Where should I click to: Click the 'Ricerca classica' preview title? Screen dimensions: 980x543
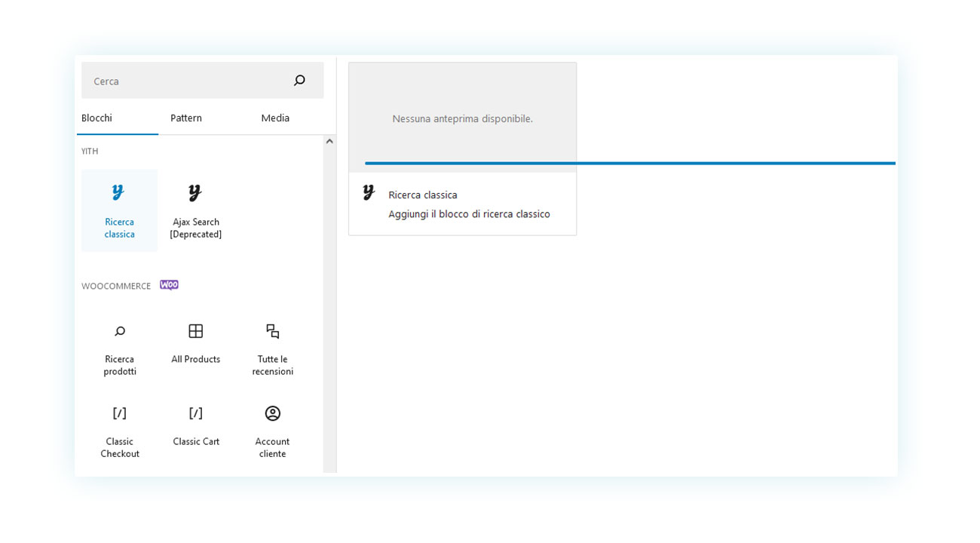[x=423, y=195]
